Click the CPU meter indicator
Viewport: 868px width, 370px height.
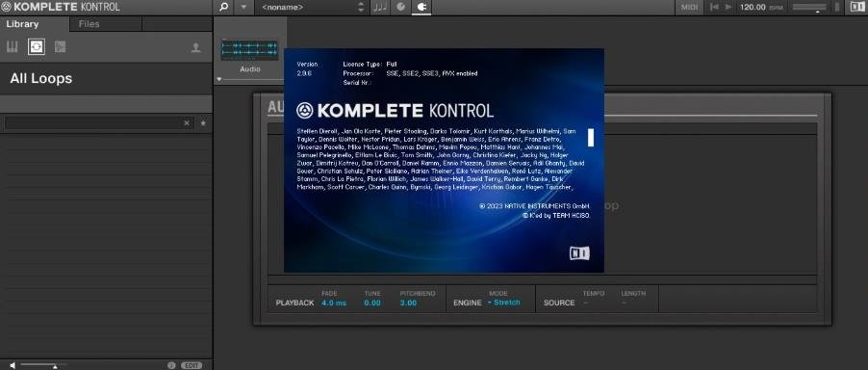pyautogui.click(x=838, y=7)
